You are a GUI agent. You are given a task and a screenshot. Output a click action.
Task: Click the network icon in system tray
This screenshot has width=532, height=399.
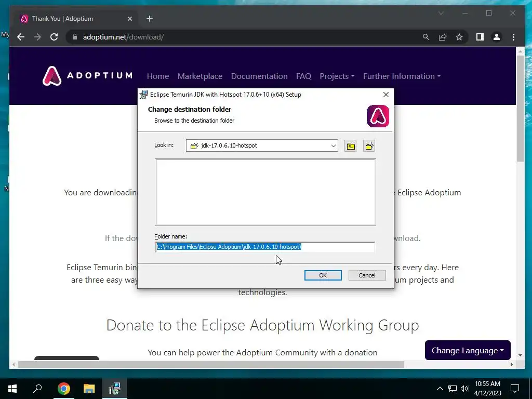click(x=453, y=389)
